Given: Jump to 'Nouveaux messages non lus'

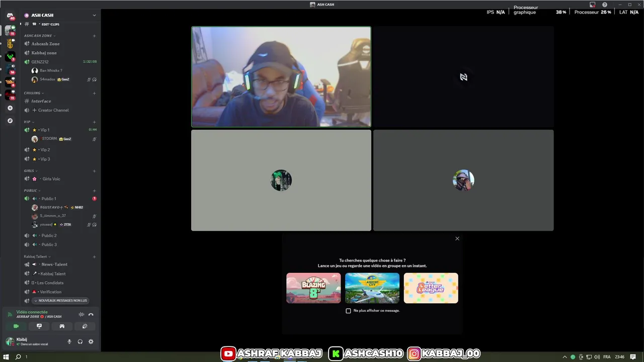Looking at the screenshot, I should 60,301.
